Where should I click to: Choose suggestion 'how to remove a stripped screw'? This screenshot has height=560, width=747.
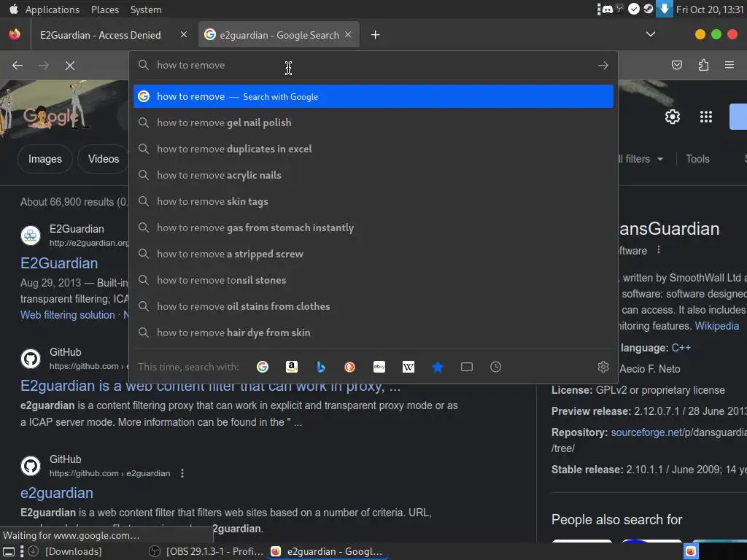pyautogui.click(x=373, y=254)
